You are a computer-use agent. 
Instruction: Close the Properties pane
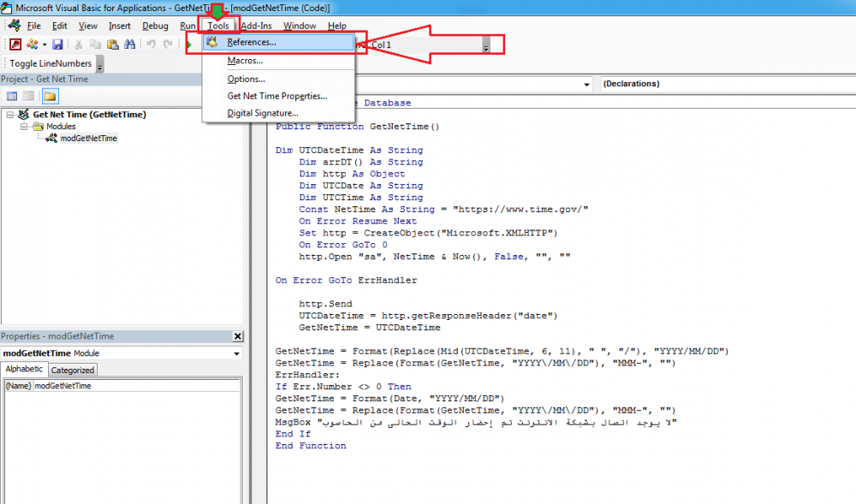[237, 336]
